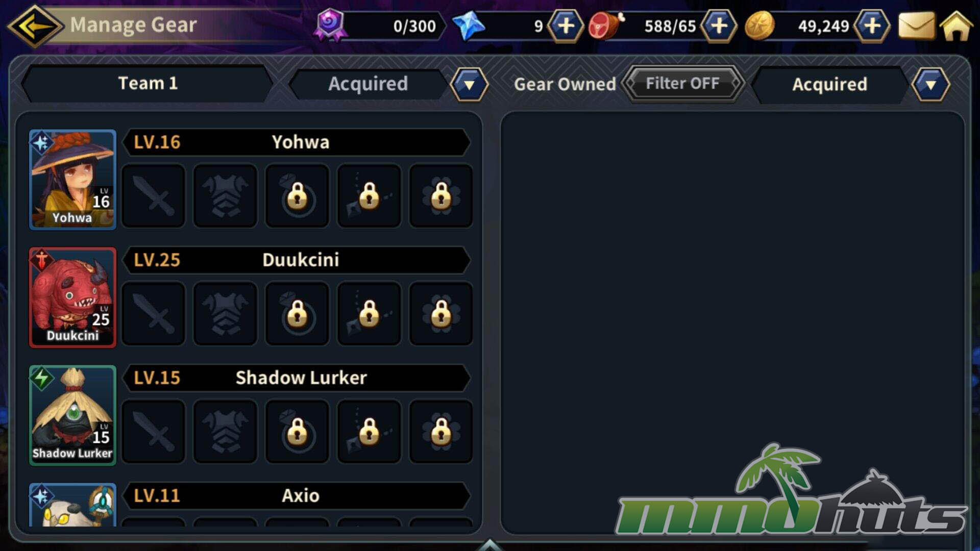Return home via the house icon

pos(956,26)
